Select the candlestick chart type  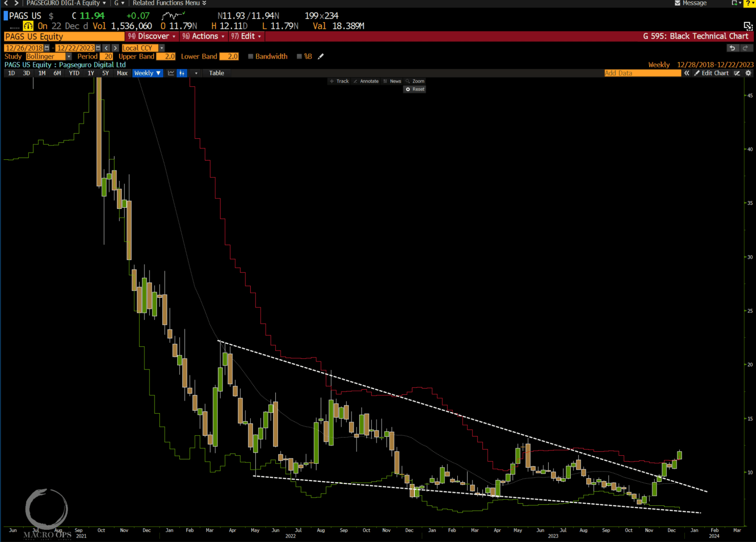coord(182,73)
